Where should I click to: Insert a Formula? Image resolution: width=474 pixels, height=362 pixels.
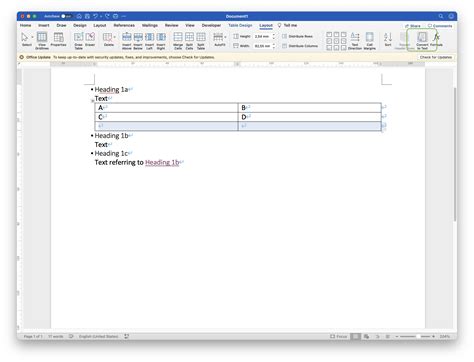[436, 40]
